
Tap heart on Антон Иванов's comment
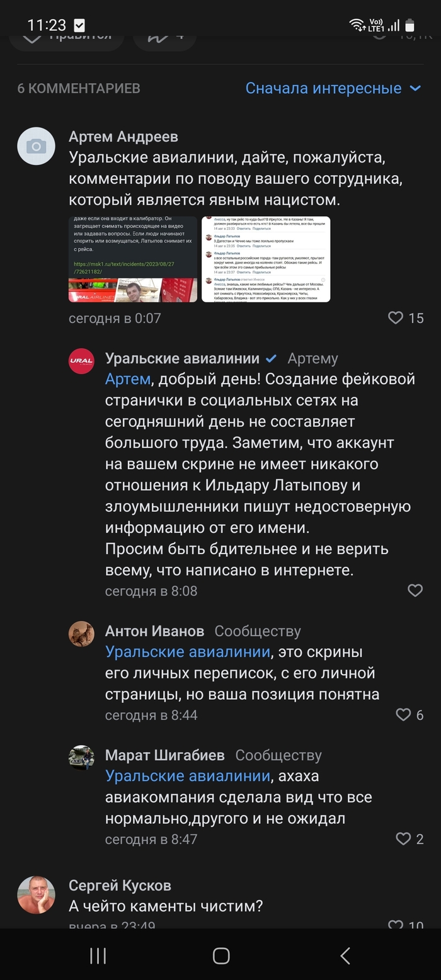(x=403, y=714)
